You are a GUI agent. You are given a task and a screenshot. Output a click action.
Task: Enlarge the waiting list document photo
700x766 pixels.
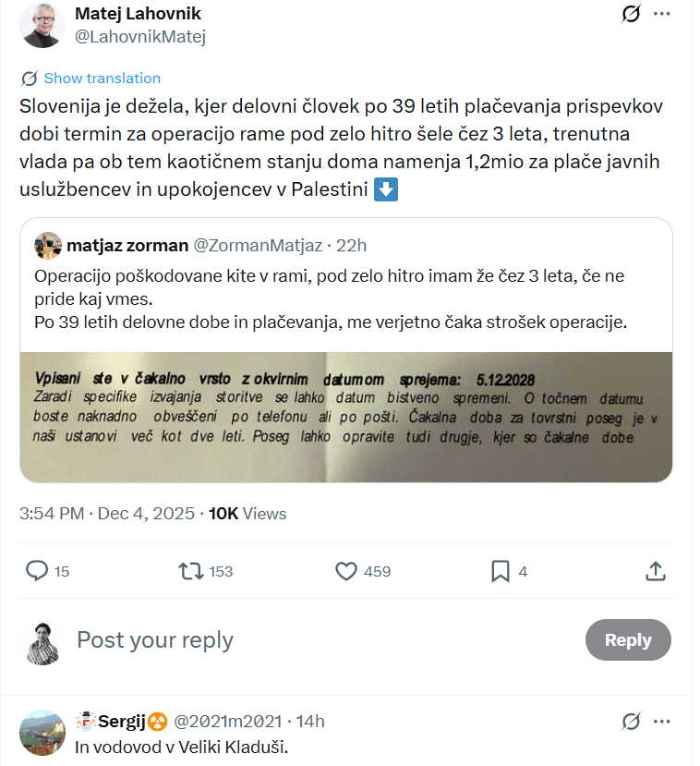[346, 417]
